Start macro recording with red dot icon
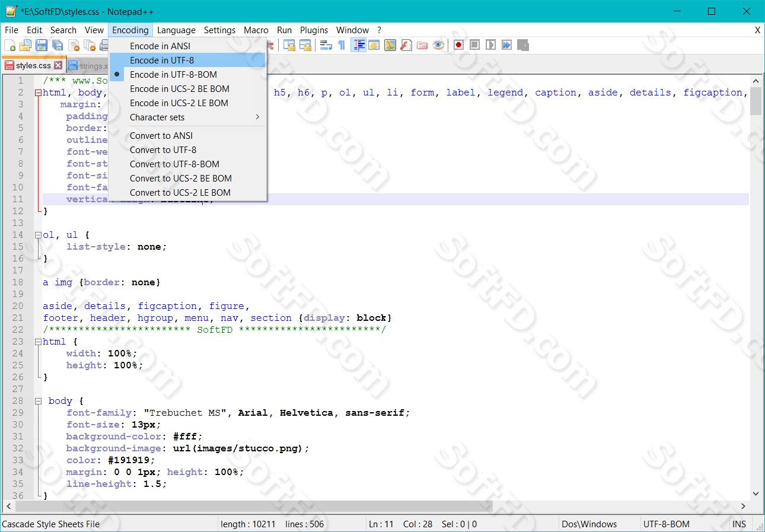 click(x=458, y=45)
